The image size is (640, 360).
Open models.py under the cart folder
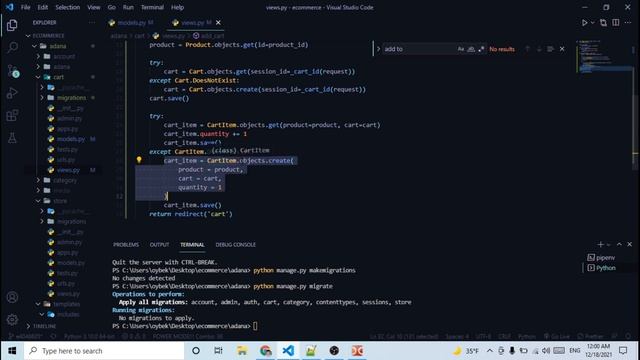pyautogui.click(x=71, y=139)
